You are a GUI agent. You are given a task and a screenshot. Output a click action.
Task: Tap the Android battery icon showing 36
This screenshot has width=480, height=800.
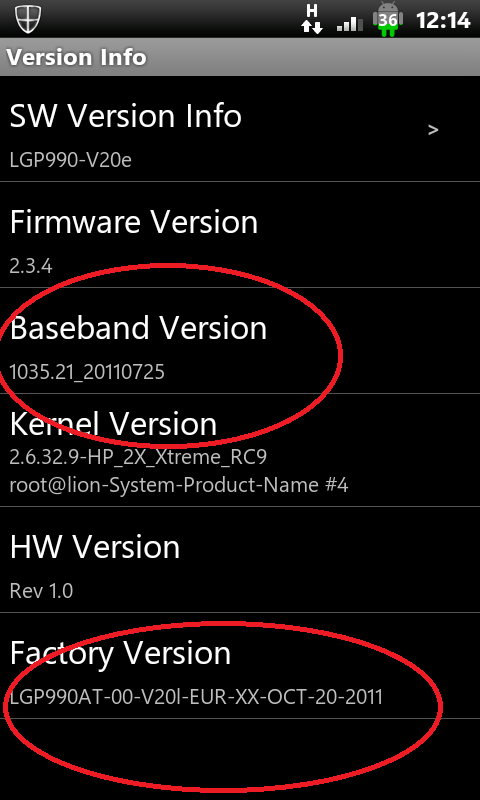388,19
